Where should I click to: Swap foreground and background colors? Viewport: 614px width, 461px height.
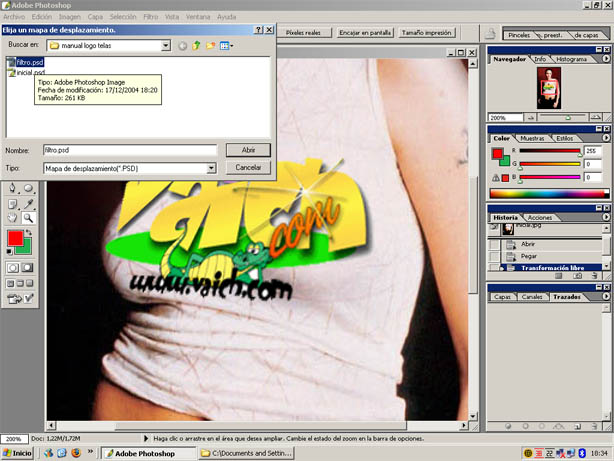tap(30, 232)
